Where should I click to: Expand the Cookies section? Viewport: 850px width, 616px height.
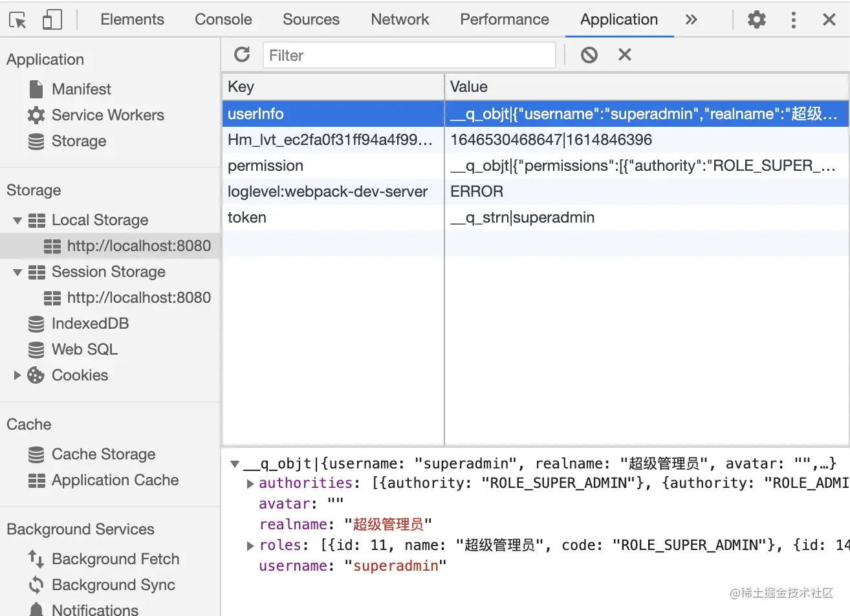[x=17, y=375]
